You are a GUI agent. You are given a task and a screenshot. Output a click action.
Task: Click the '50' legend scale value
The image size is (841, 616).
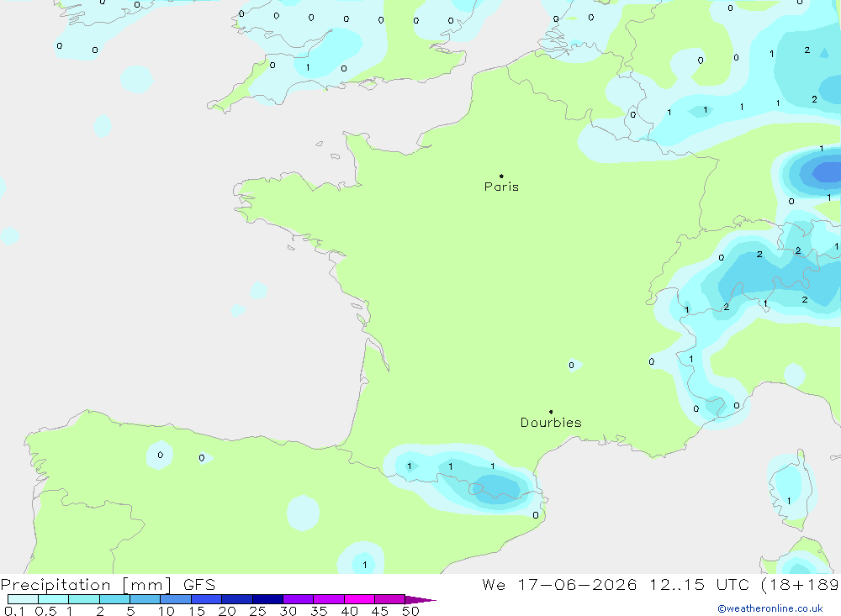tap(410, 611)
